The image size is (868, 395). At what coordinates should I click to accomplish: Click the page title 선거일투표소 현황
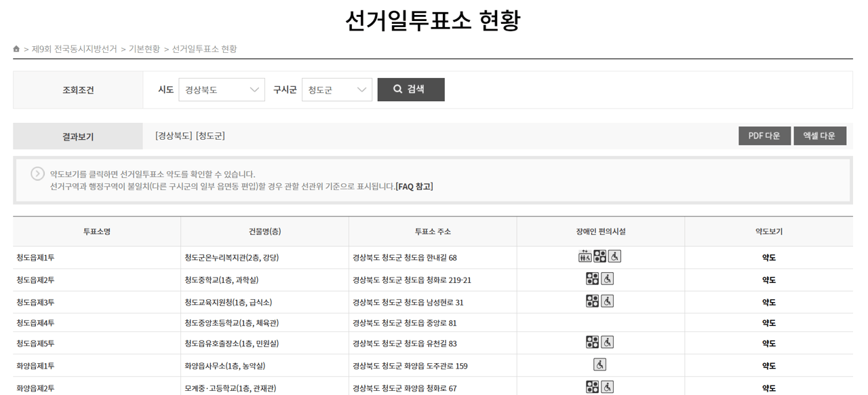[433, 20]
